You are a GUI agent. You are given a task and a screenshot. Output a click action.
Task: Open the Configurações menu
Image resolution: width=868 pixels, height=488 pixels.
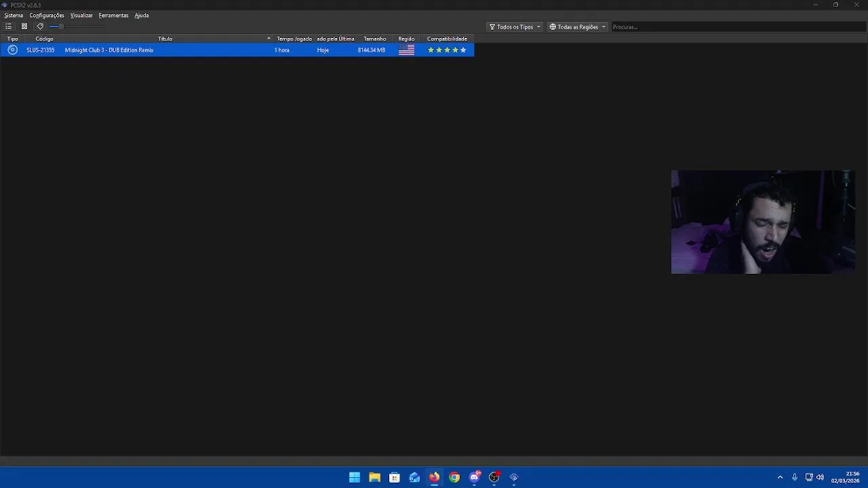(47, 16)
